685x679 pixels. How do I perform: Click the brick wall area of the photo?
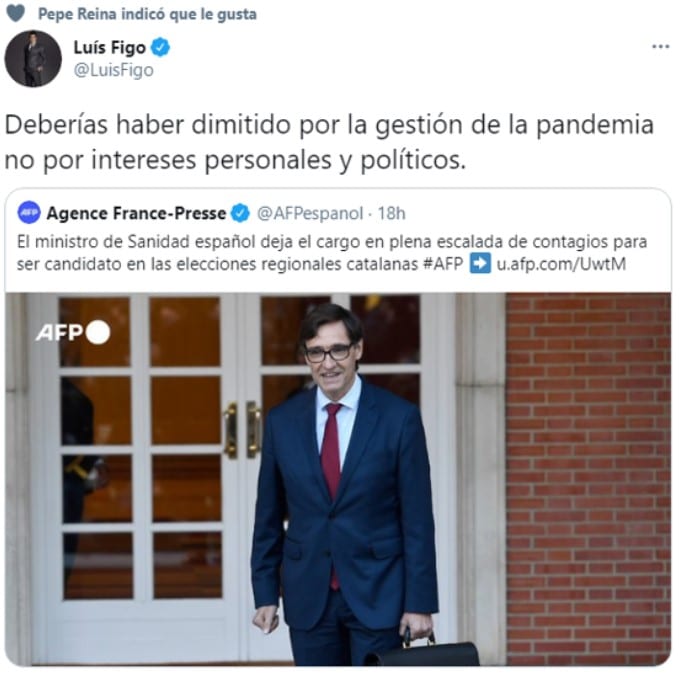click(x=588, y=479)
